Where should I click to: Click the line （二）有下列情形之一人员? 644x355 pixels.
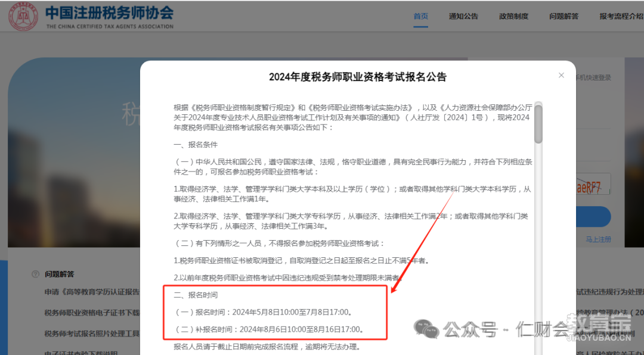tap(279, 244)
